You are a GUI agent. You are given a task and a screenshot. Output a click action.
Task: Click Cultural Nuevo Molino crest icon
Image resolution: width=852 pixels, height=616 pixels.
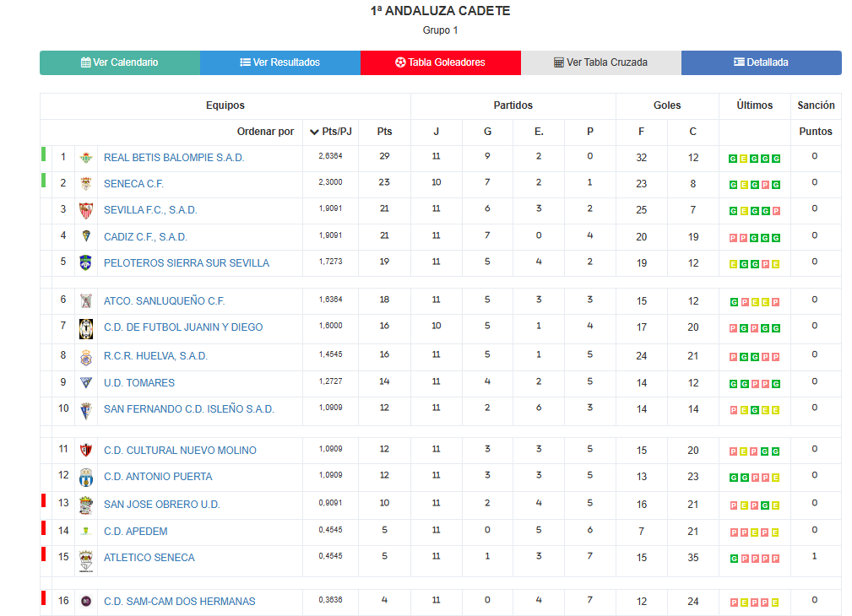tap(86, 451)
